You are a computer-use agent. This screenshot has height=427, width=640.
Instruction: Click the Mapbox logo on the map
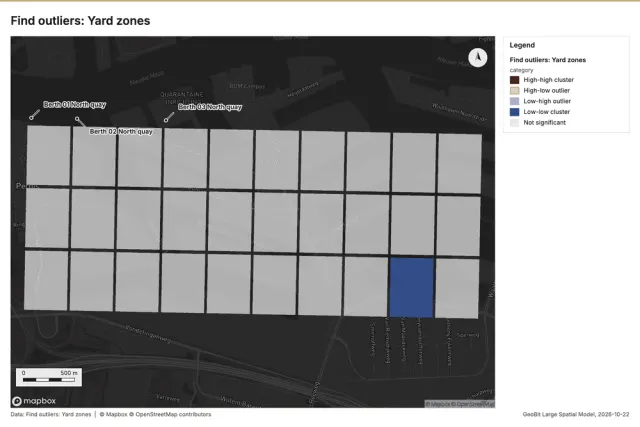tap(34, 401)
